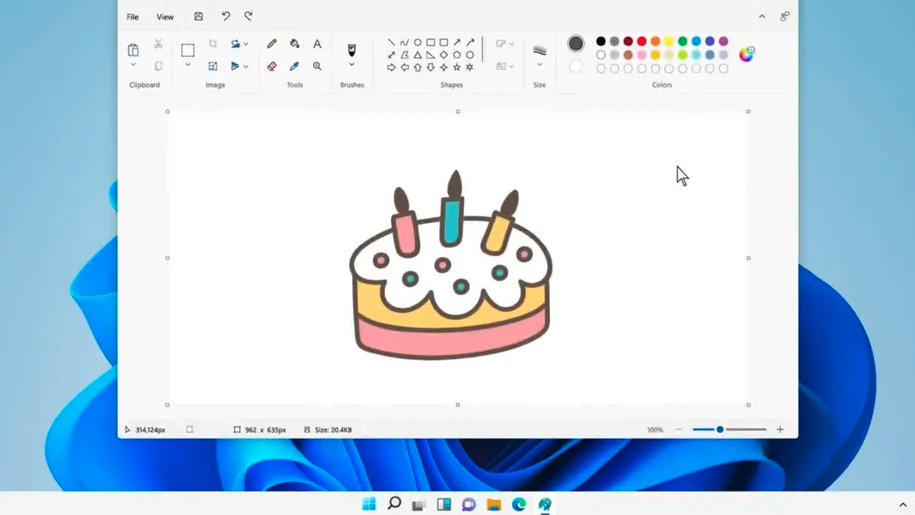
Task: Click the Rotate image icon
Action: click(x=235, y=44)
